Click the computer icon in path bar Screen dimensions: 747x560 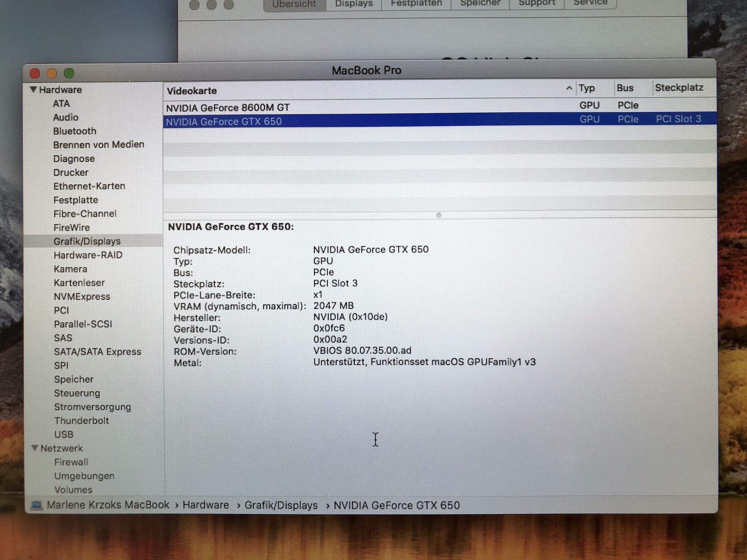(36, 505)
